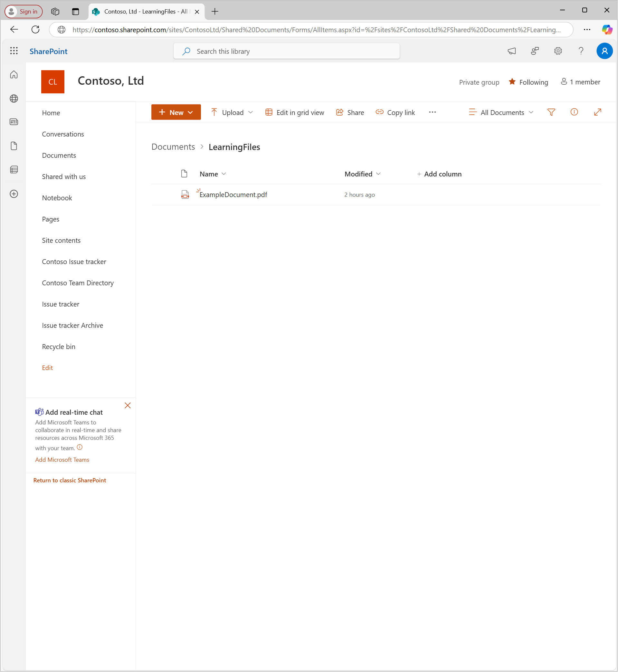View site information globe icon in address bar

coord(62,29)
